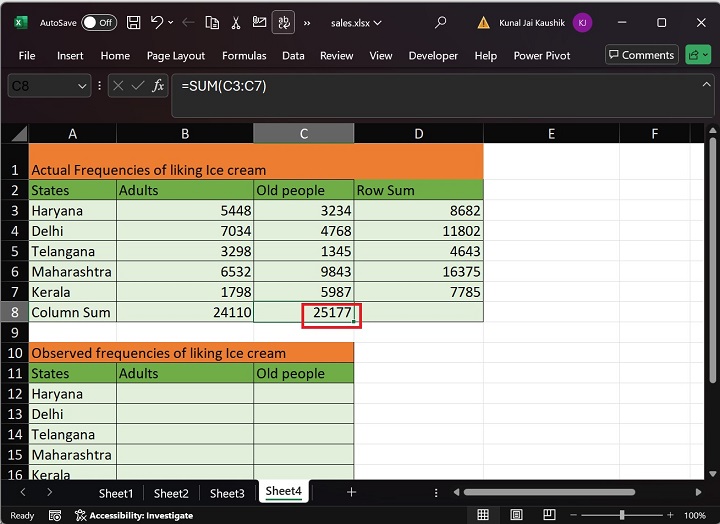Switch to Normal view icon in status bar
Screen dimensions: 720x524
(483, 515)
